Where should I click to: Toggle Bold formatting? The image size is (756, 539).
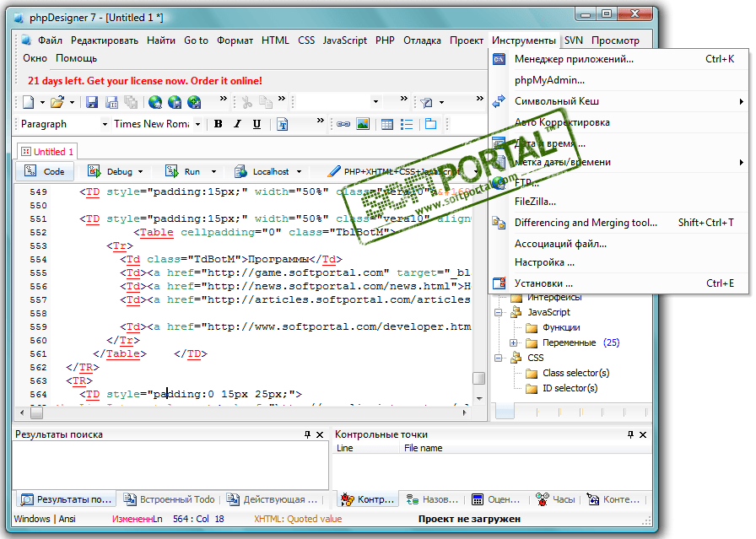click(218, 124)
